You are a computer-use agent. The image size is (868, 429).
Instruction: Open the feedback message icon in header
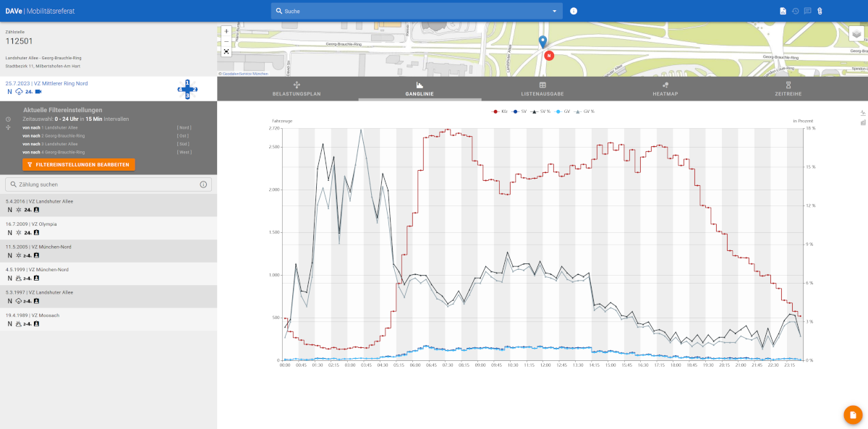click(x=808, y=11)
